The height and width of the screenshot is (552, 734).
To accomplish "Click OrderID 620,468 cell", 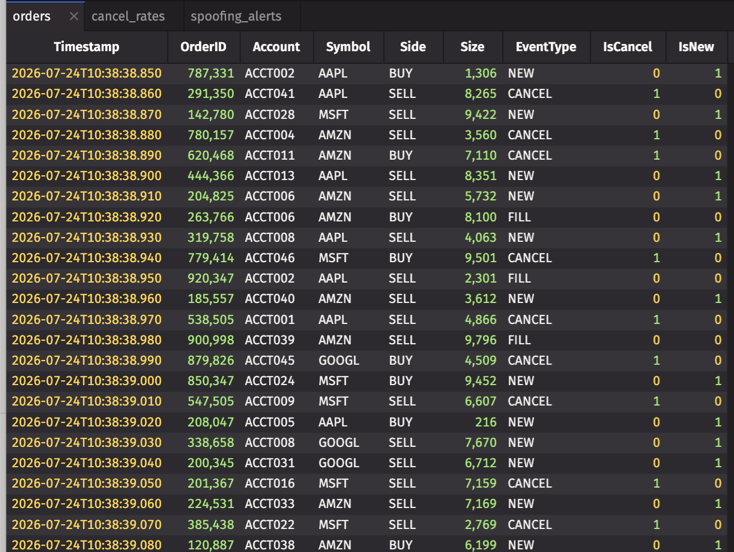I will tap(203, 155).
